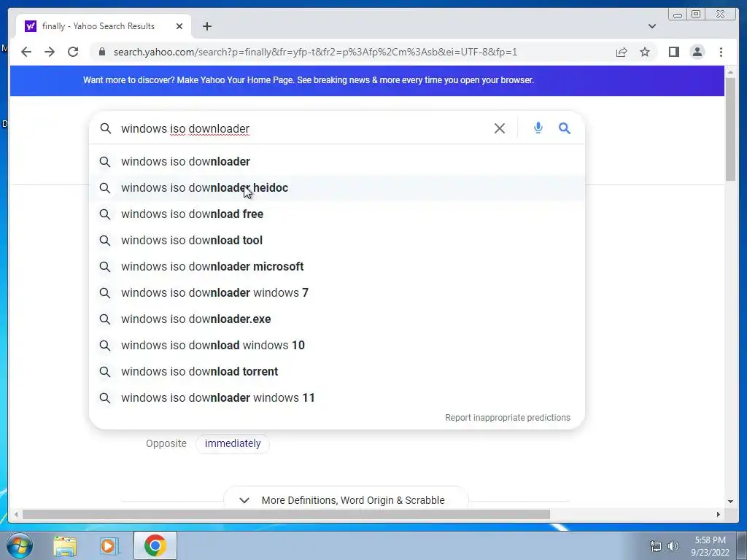Go back to the previous page
Viewport: 747px width, 560px height.
pyautogui.click(x=26, y=52)
